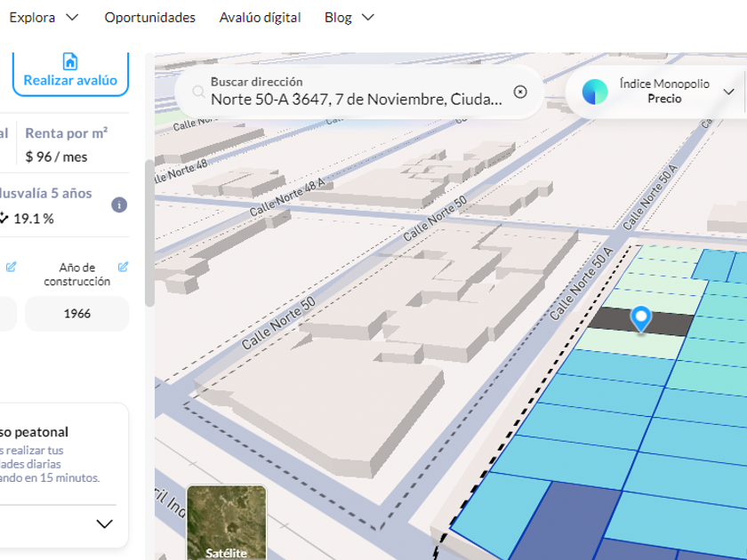This screenshot has height=560, width=747.
Task: Open the Índice Monopolio Precio dropdown
Action: pyautogui.click(x=728, y=92)
